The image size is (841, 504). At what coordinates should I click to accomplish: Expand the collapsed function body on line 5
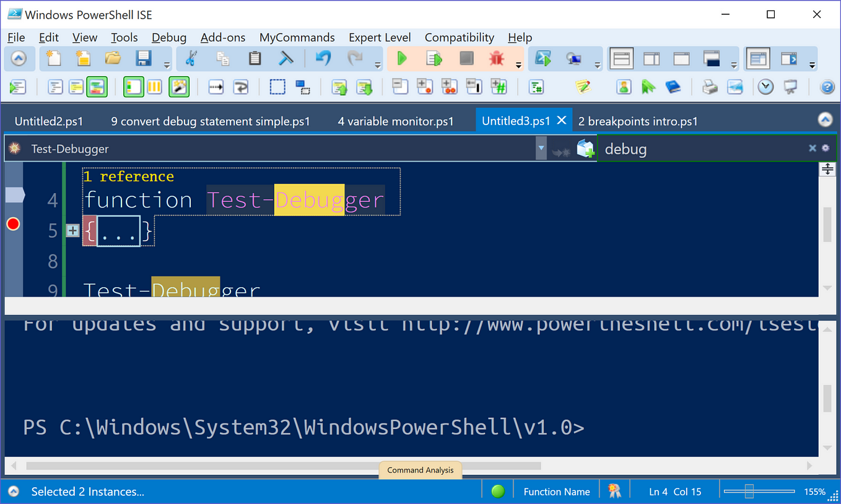point(72,230)
